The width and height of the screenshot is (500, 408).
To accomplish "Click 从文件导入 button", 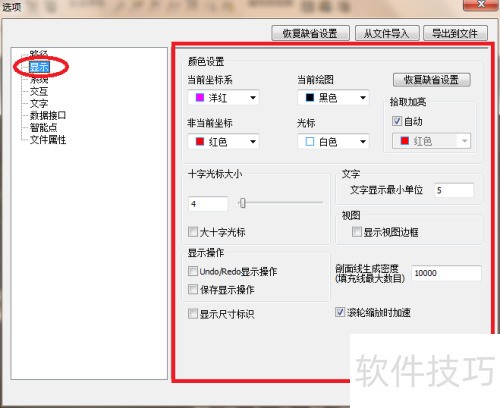I will coord(387,33).
